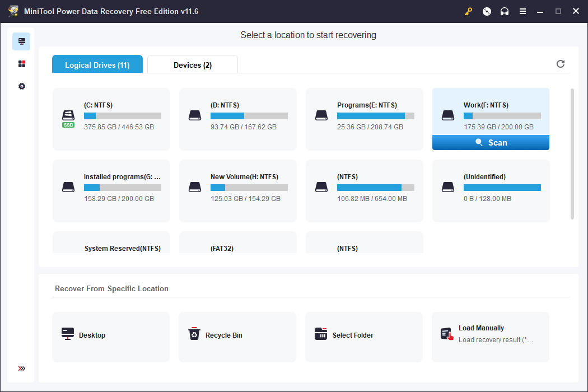
Task: Click the key register icon in title bar
Action: coord(469,11)
